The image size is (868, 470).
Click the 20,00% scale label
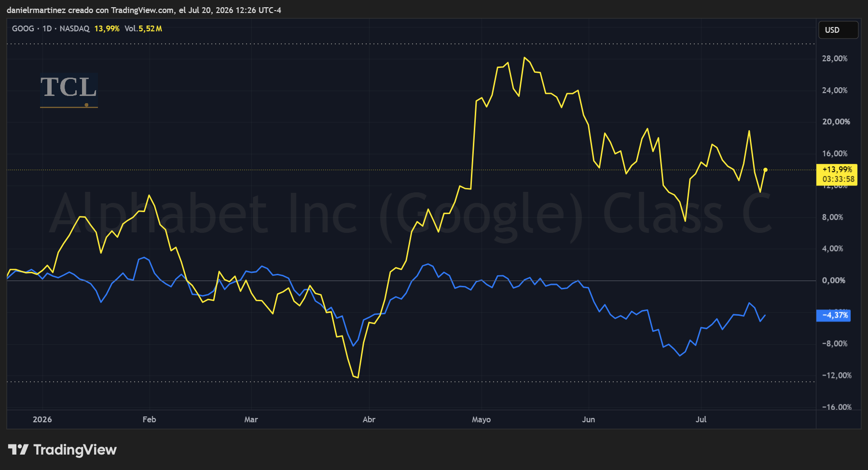836,121
